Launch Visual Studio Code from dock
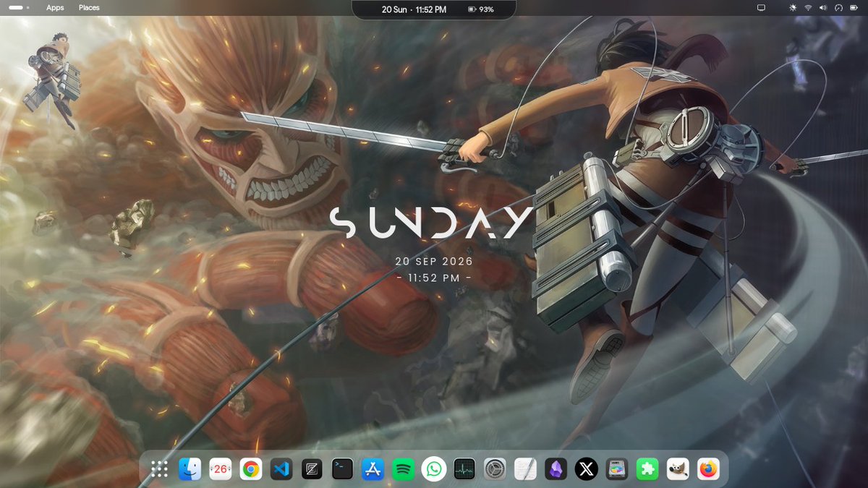The width and height of the screenshot is (868, 488). tap(281, 470)
